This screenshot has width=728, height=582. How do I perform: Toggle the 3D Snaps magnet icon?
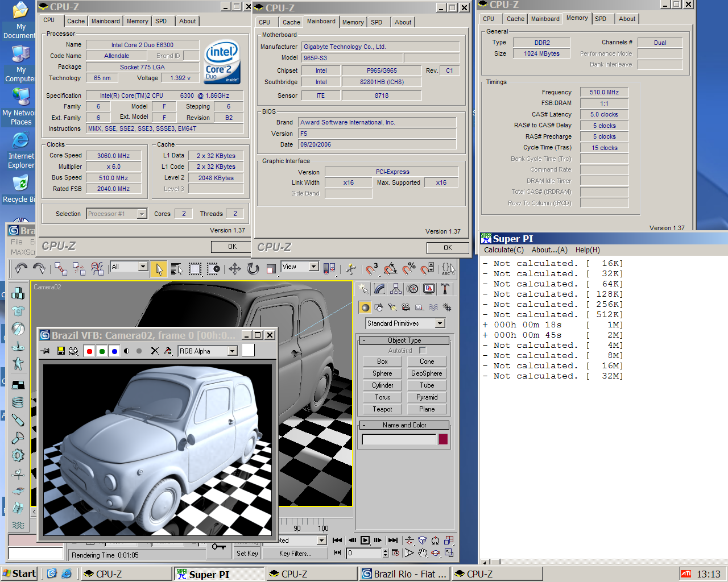pos(372,268)
